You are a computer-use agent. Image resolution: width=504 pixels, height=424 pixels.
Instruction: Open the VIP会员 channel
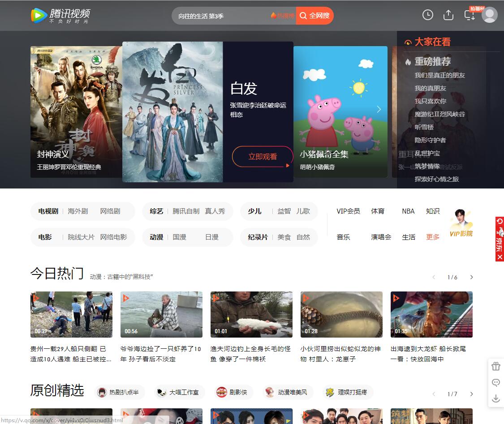click(348, 211)
